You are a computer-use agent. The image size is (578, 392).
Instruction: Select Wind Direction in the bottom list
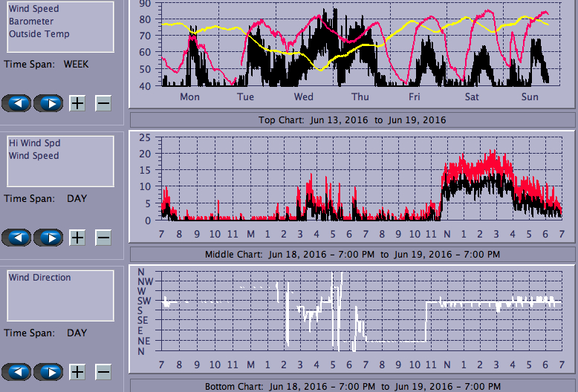coord(39,278)
